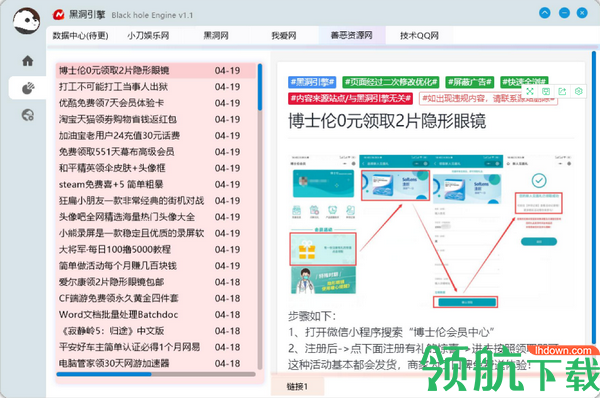Viewport: 600px width, 398px height.
Task: Open the home page sidebar icon
Action: tap(28, 61)
